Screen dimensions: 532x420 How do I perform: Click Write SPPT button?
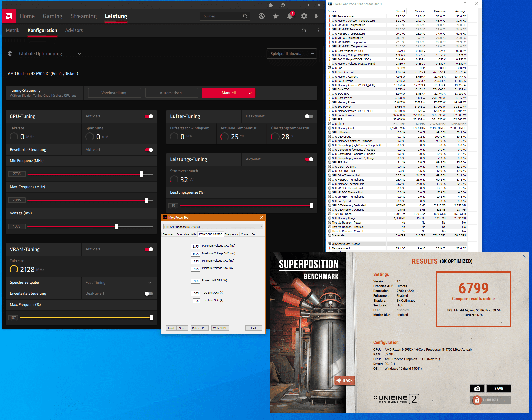point(220,328)
